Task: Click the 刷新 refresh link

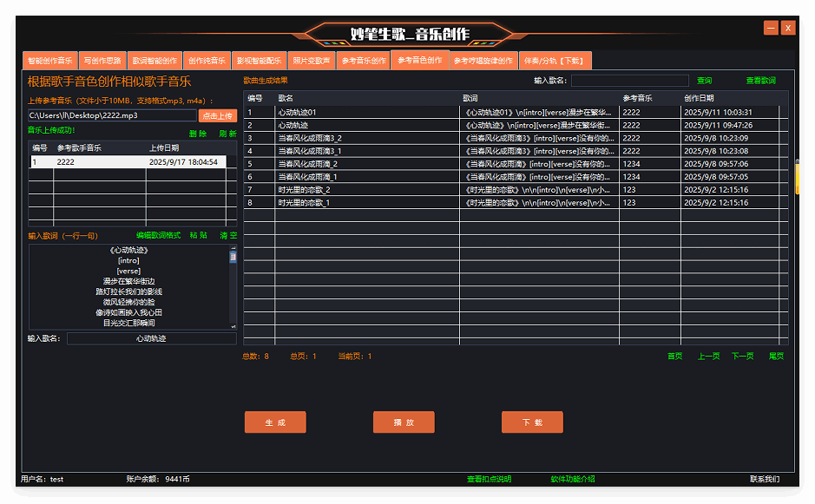Action: point(227,134)
